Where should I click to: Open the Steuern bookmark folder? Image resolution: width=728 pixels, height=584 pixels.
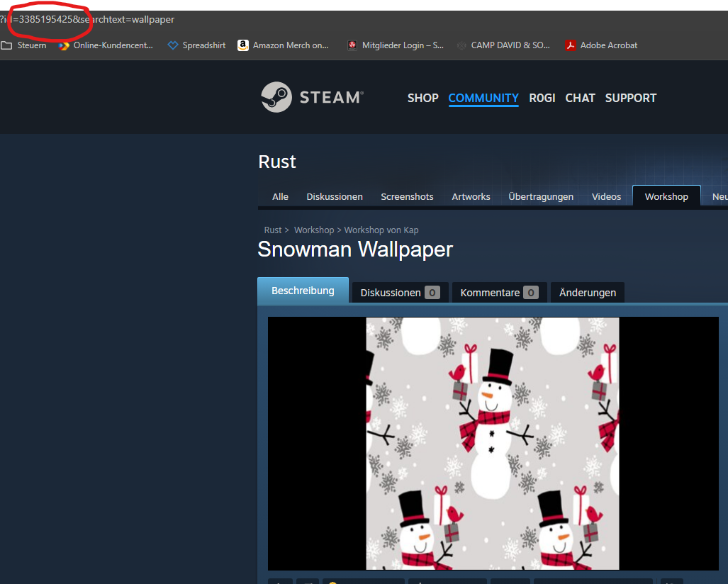click(24, 45)
